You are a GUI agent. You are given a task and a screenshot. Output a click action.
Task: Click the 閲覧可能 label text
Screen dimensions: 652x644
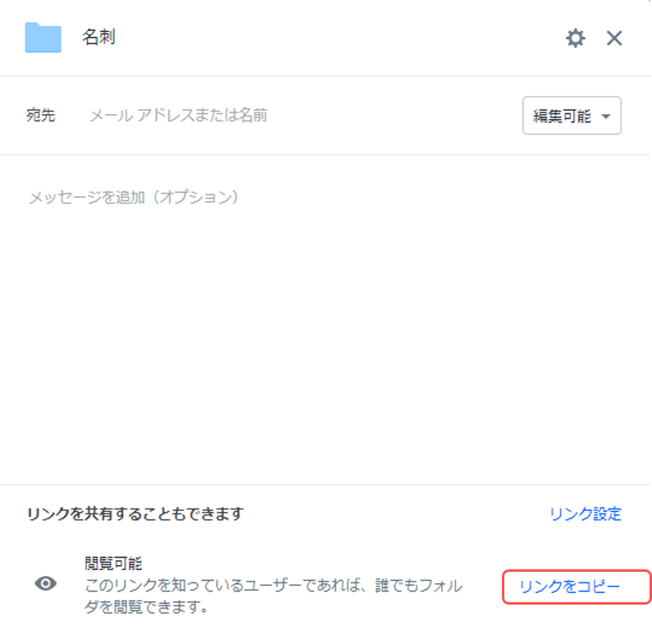113,564
